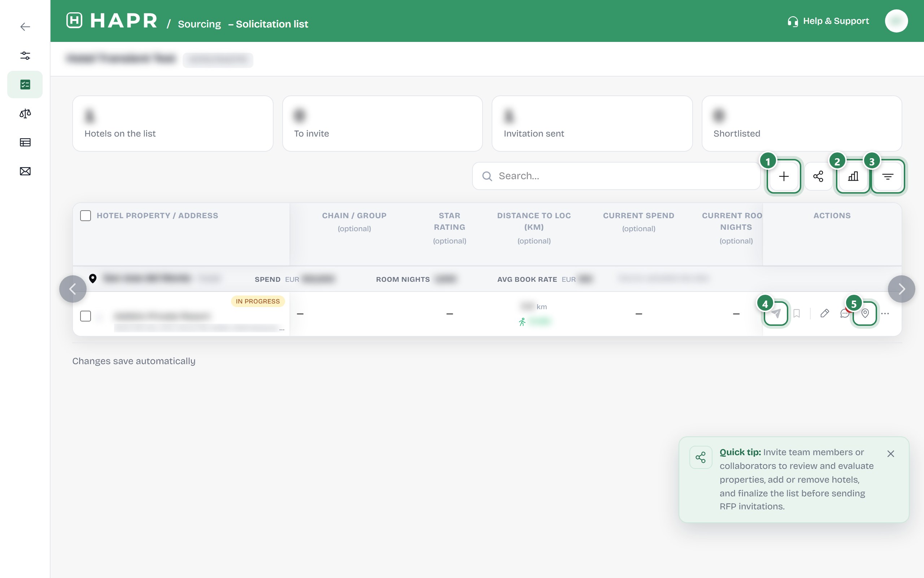
Task: Click the Chain / Group column header
Action: [x=354, y=216]
